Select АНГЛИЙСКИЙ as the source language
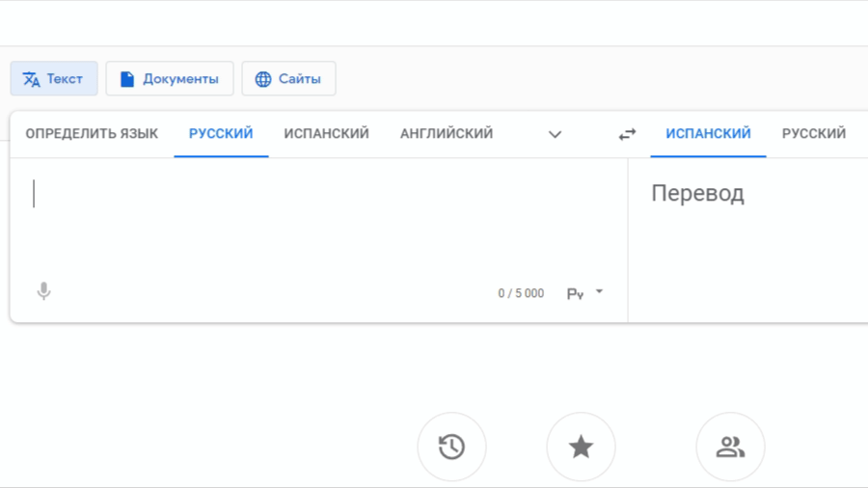The height and width of the screenshot is (488, 868). click(447, 133)
